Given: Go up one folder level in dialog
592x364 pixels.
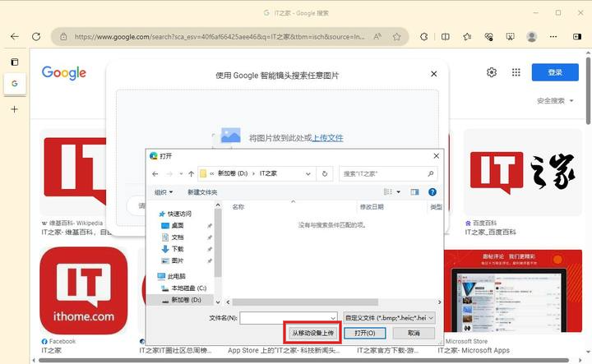Looking at the screenshot, I should [191, 174].
